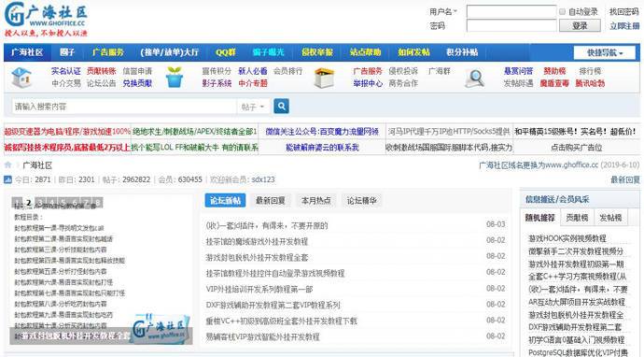Click the 最新回复 link at right edge
Viewport: 644px width, 357px height.
pos(625,179)
